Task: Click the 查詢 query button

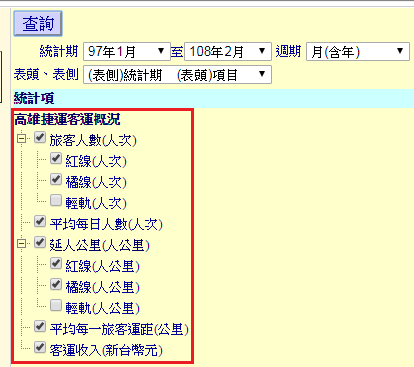Action: point(38,24)
